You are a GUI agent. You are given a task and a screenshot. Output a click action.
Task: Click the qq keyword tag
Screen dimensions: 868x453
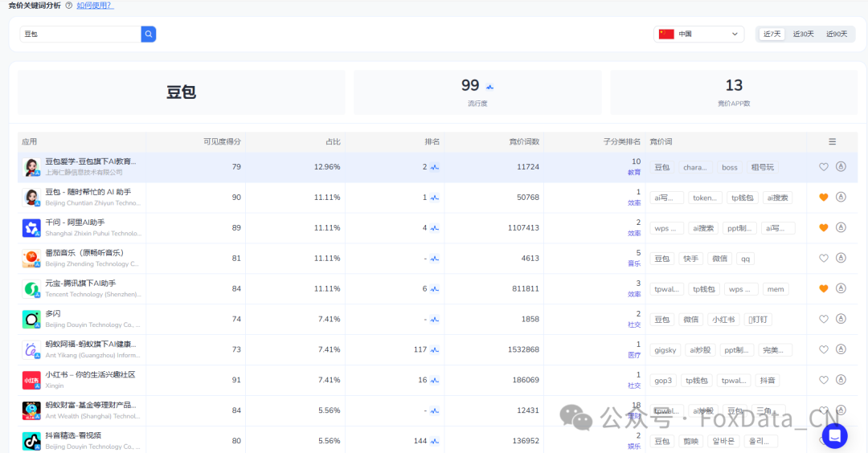[x=746, y=259]
